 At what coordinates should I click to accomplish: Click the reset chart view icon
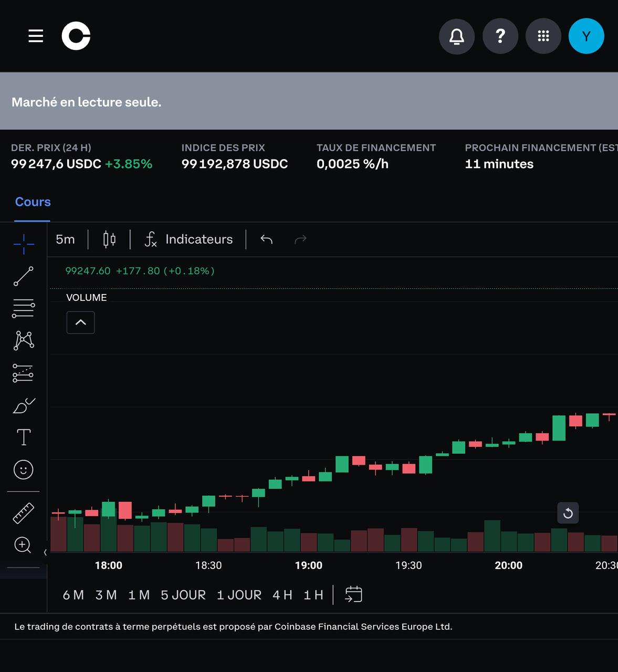pyautogui.click(x=568, y=513)
